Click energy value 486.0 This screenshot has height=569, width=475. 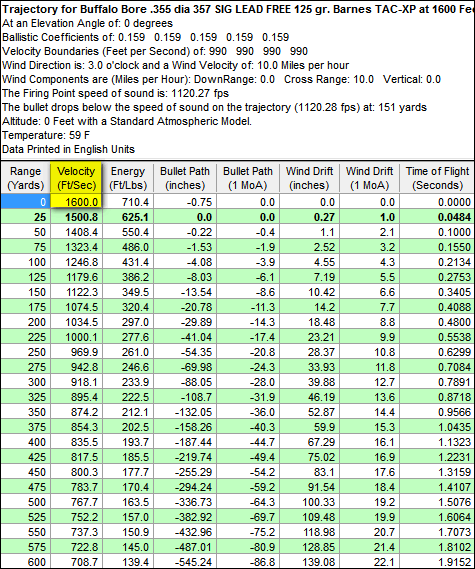128,247
